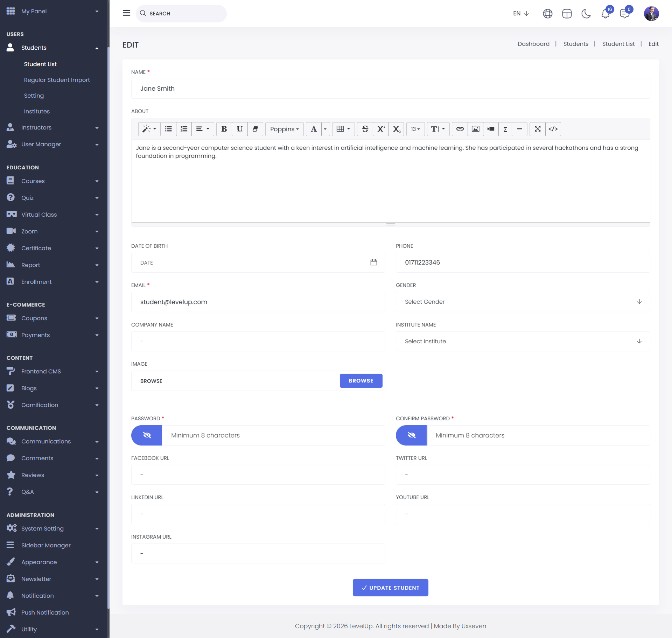Screen dimensions: 672x638
Task: Open the code view icon
Action: (553, 129)
